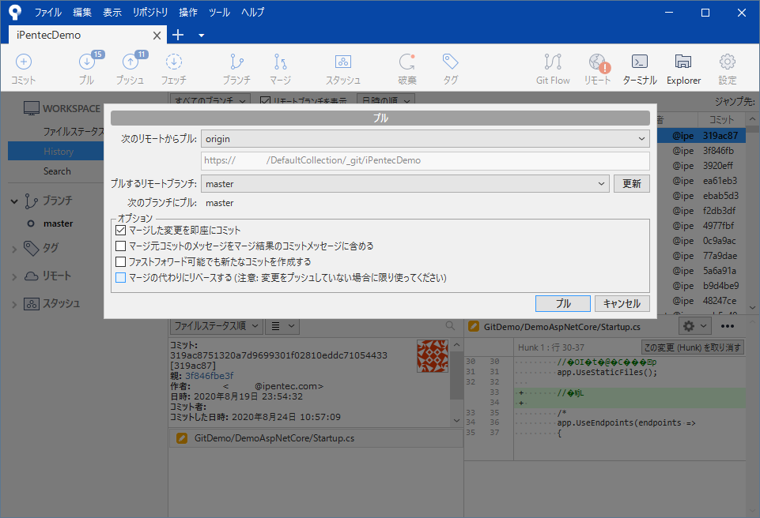Click the remote URL input field
The height and width of the screenshot is (518, 760).
point(425,160)
